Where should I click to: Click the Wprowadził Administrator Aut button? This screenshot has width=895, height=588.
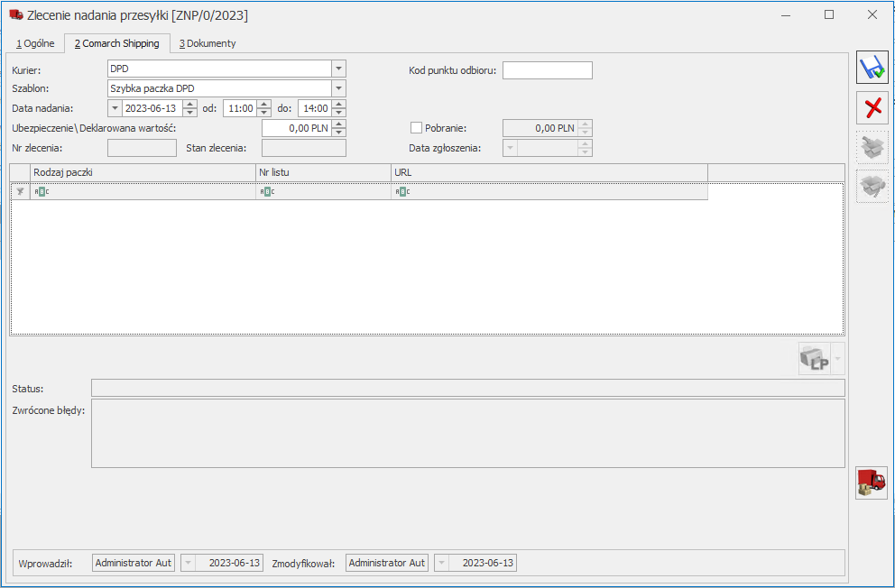coord(133,564)
